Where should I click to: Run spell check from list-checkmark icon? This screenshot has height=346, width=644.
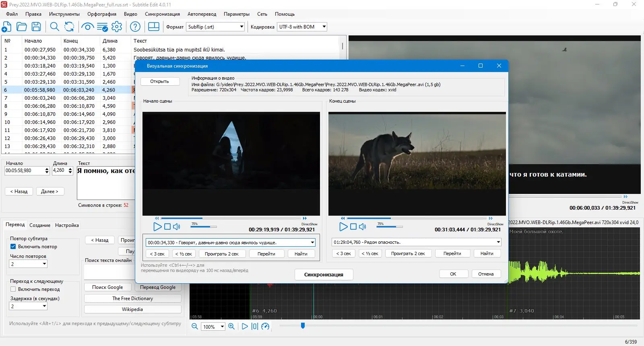[x=102, y=27]
